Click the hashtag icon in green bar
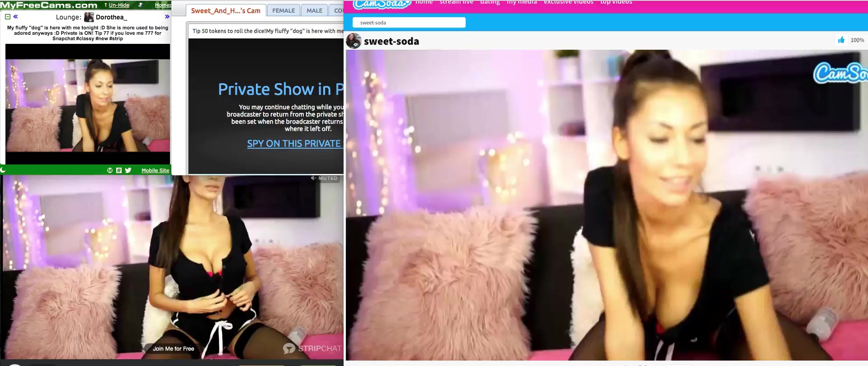 point(119,170)
